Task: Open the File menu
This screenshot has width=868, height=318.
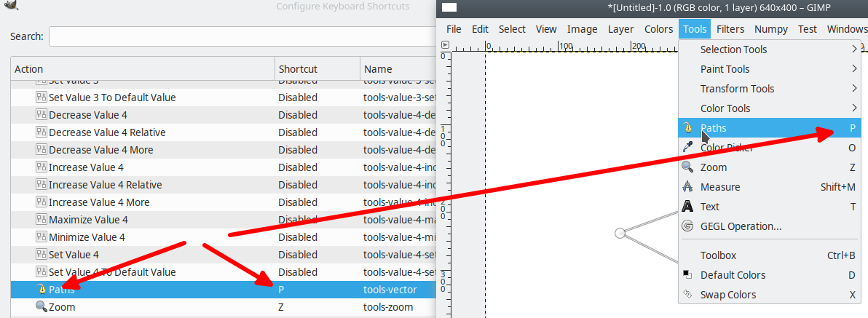Action: coord(454,29)
